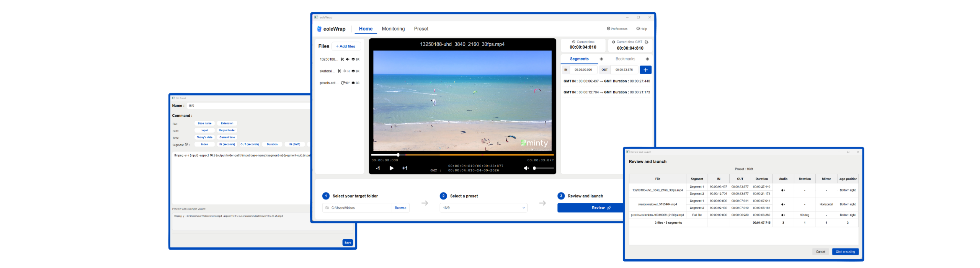This screenshot has height=268, width=980.
Task: Insert the Today's date token
Action: coord(204,137)
